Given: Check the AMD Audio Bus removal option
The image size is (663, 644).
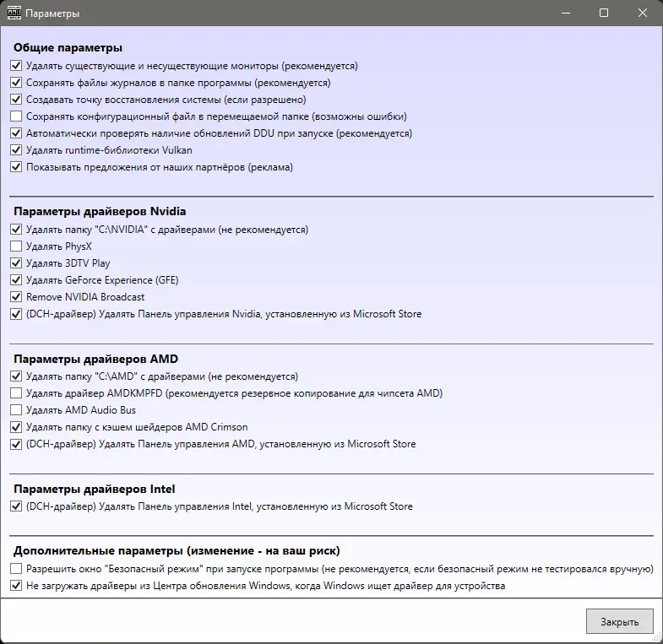Looking at the screenshot, I should [16, 410].
